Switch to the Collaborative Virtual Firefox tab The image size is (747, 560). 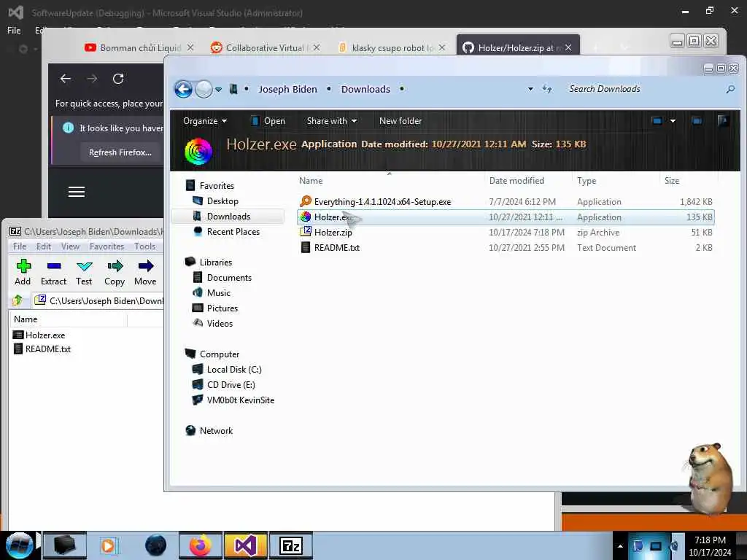[x=265, y=47]
